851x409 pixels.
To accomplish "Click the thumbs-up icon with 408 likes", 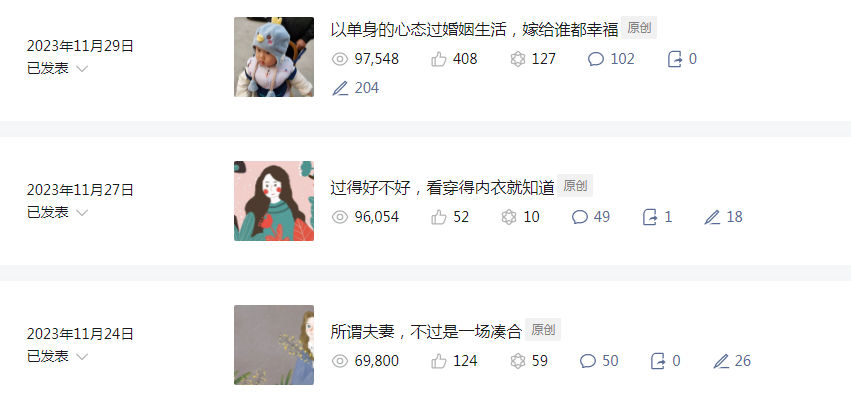I will [x=439, y=59].
